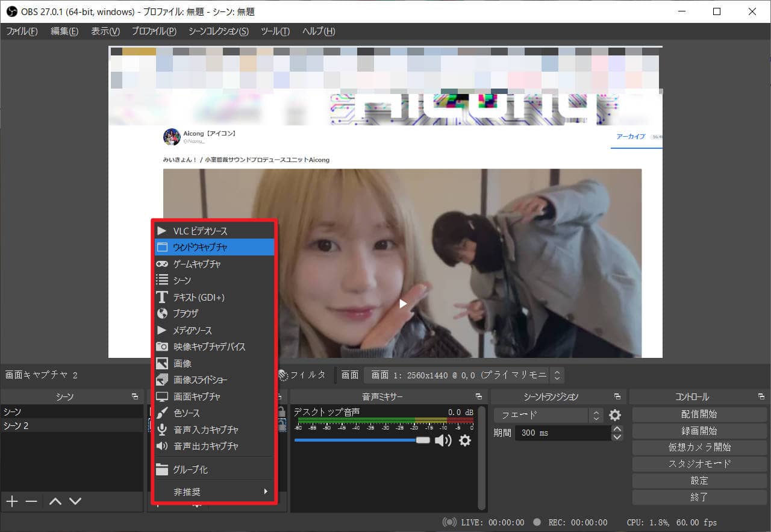
Task: Select 画像スライドショー source
Action: pyautogui.click(x=201, y=380)
